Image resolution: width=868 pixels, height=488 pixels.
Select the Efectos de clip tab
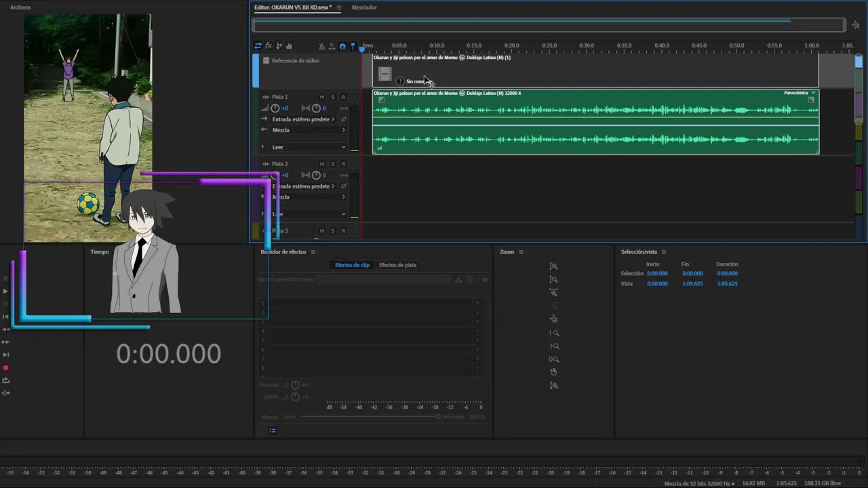tap(352, 265)
